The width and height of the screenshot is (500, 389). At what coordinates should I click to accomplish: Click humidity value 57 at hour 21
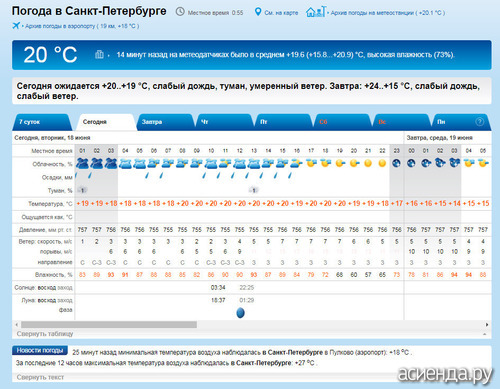368,275
